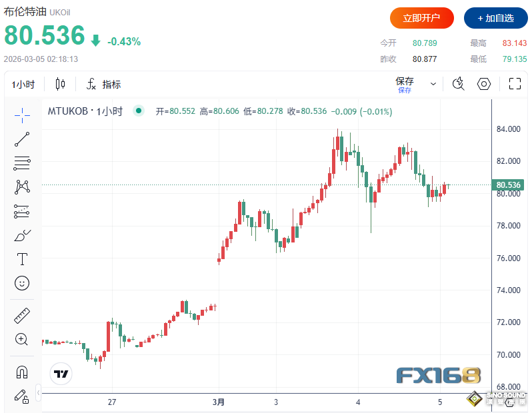The height and width of the screenshot is (413, 532).
Task: Open the emoji sticker tool
Action: pyautogui.click(x=22, y=283)
